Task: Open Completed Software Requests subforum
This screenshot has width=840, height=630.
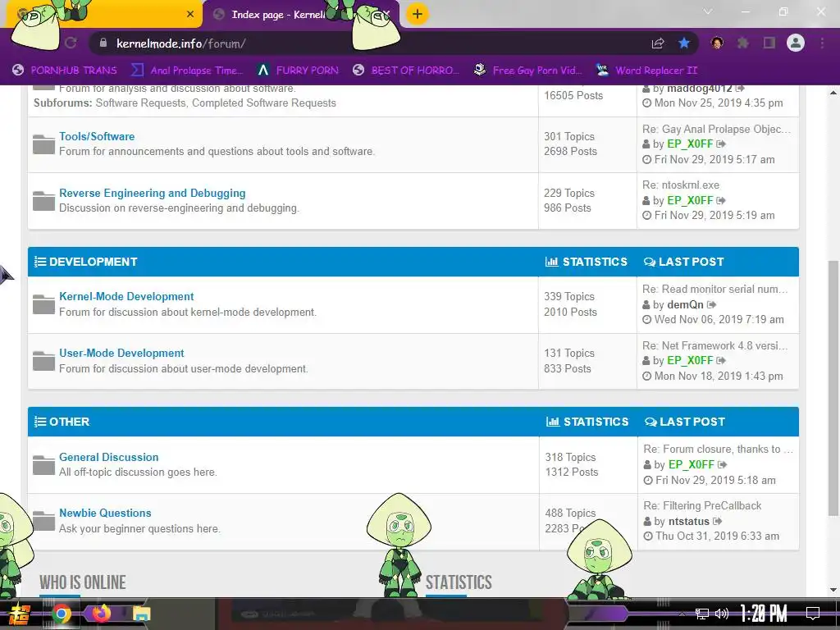Action: tap(263, 103)
